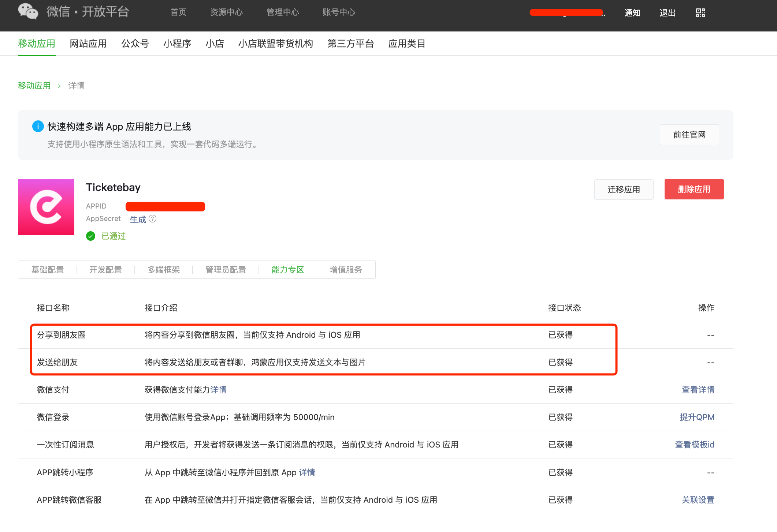The image size is (777, 532).
Task: Click the green approved checkmark icon
Action: pyautogui.click(x=90, y=236)
